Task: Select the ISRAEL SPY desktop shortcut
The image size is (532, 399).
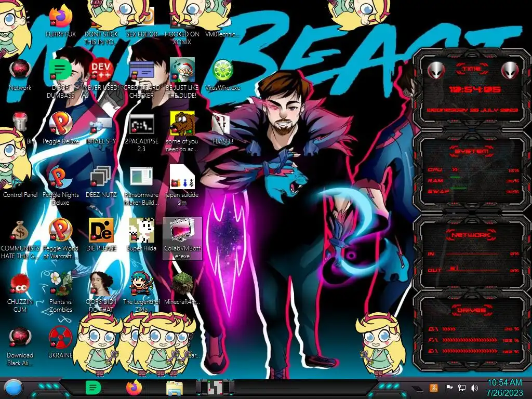Action: click(101, 126)
